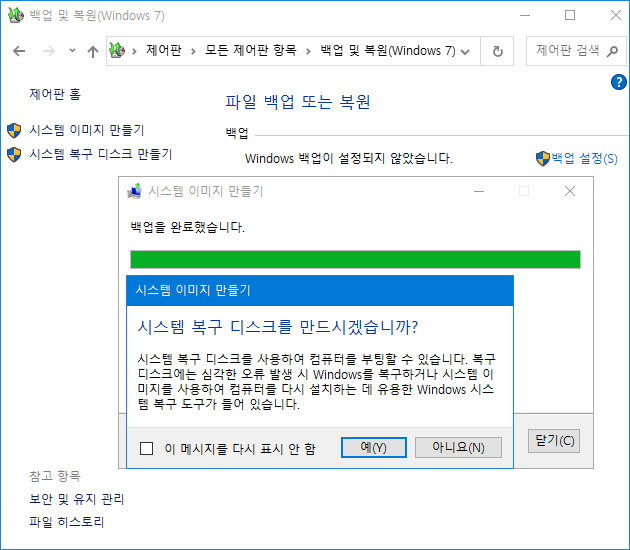630x550 pixels.
Task: Click the Forward arrow in navigation bar
Action: pos(49,51)
